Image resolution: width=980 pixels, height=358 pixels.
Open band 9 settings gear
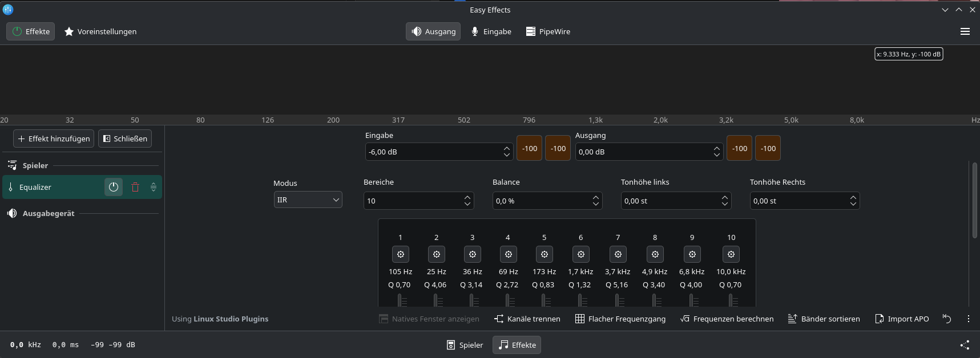[692, 254]
